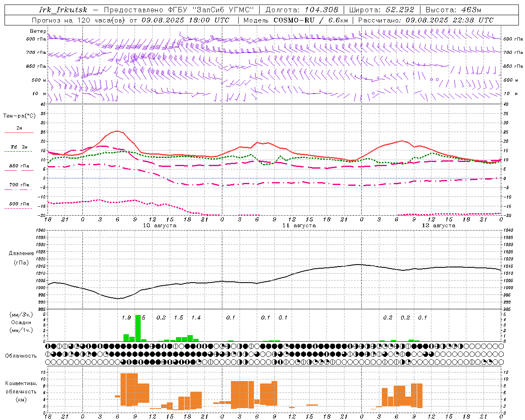Click the longitude value 104.308

[x=321, y=10]
